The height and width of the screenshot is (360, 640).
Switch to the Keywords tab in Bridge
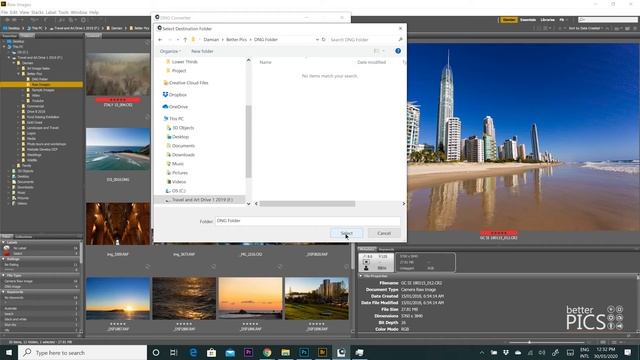click(386, 249)
